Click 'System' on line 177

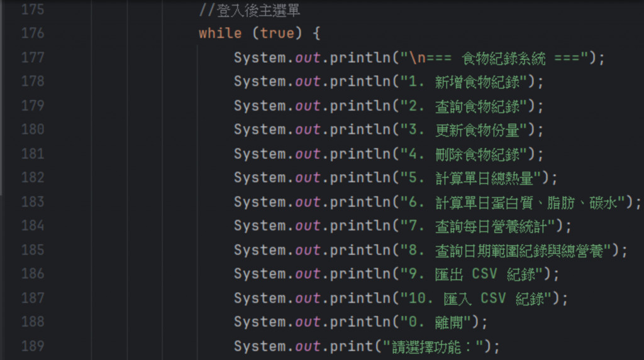pyautogui.click(x=260, y=58)
